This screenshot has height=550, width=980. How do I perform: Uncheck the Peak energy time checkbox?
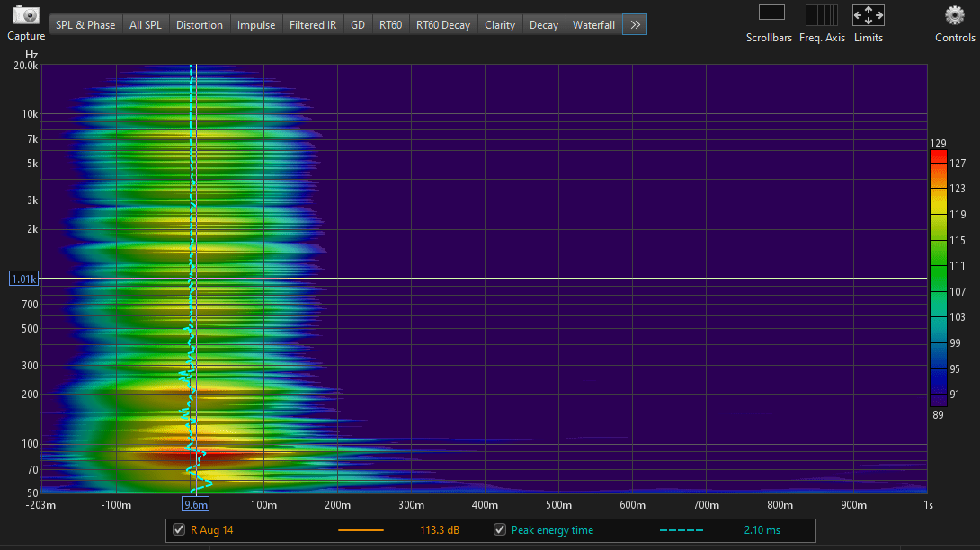pos(499,529)
